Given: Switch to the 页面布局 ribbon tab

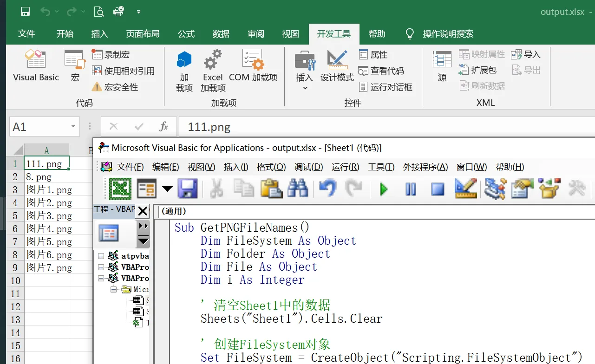Looking at the screenshot, I should (x=143, y=34).
